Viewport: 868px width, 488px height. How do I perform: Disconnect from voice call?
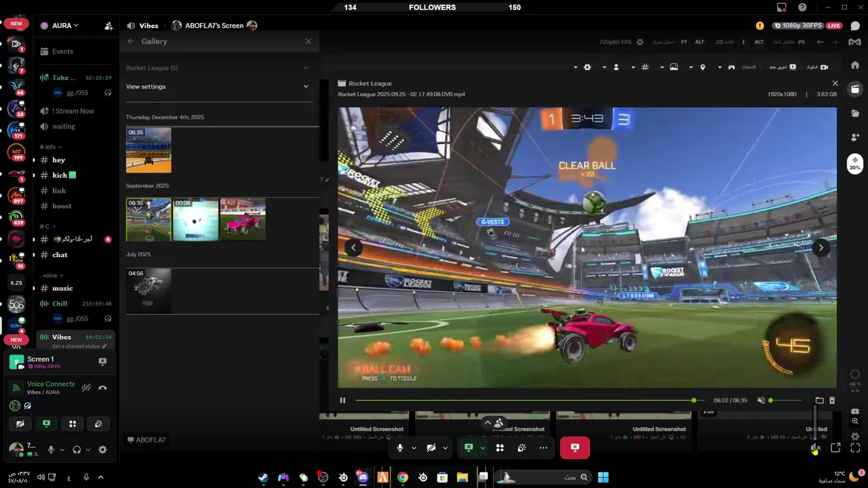[x=102, y=388]
